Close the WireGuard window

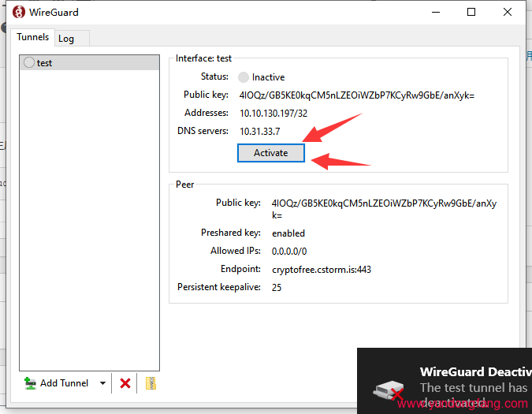pos(508,12)
